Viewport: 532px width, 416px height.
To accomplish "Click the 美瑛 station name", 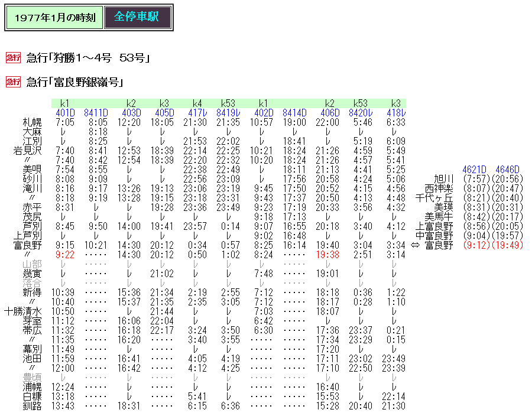I will click(443, 207).
